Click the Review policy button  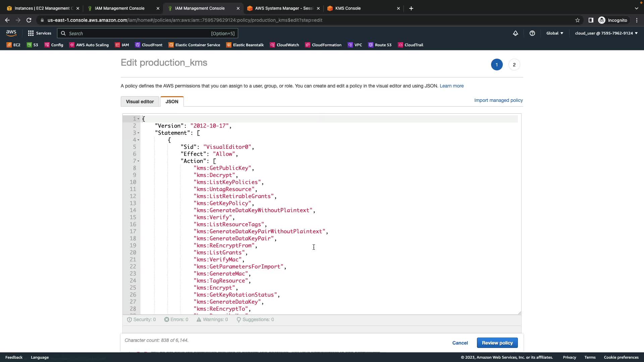tap(497, 343)
